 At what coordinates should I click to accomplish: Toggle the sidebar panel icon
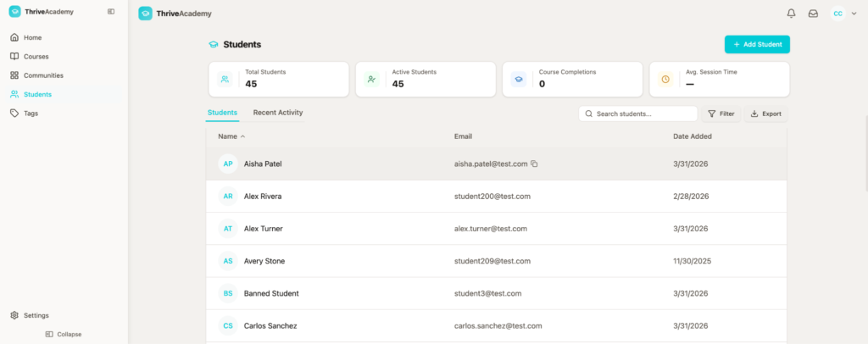click(x=112, y=12)
